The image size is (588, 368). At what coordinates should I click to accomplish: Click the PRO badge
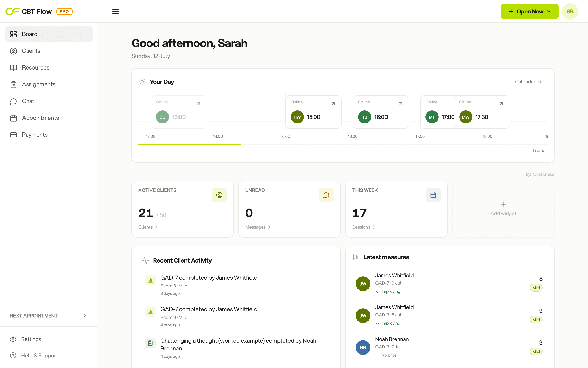pyautogui.click(x=64, y=11)
